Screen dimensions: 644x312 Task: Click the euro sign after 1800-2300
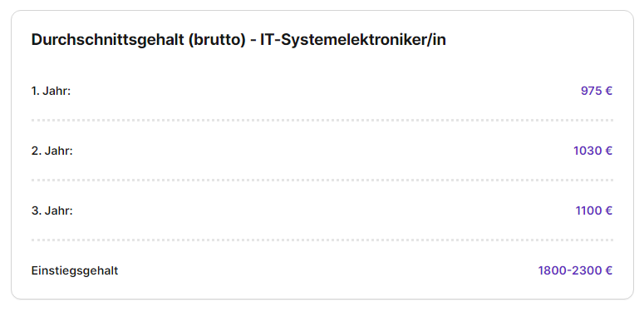(608, 271)
